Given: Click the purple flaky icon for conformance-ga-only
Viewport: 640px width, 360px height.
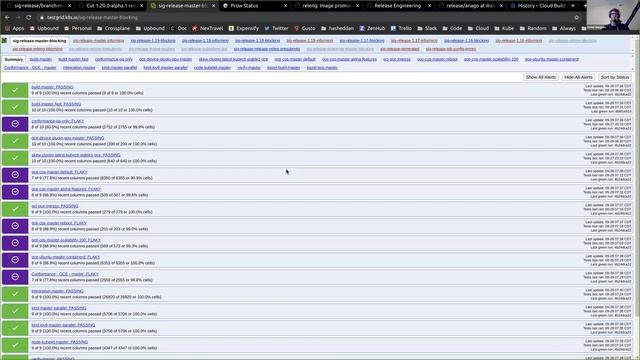Looking at the screenshot, I should tap(15, 124).
